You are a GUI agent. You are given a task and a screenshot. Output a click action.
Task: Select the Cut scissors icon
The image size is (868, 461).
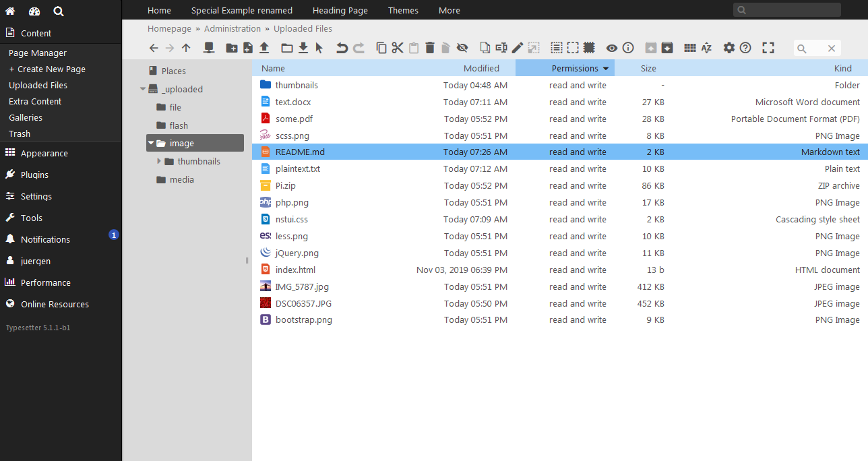click(x=397, y=48)
